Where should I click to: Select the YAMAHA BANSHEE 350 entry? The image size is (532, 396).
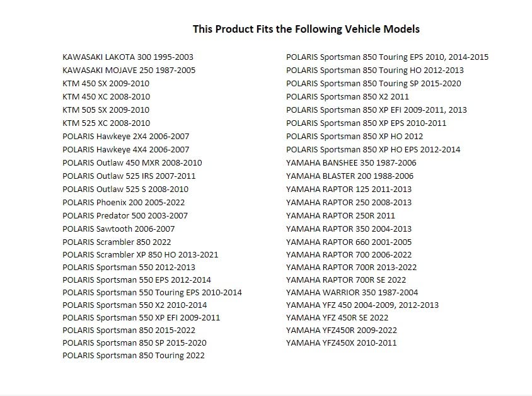351,162
